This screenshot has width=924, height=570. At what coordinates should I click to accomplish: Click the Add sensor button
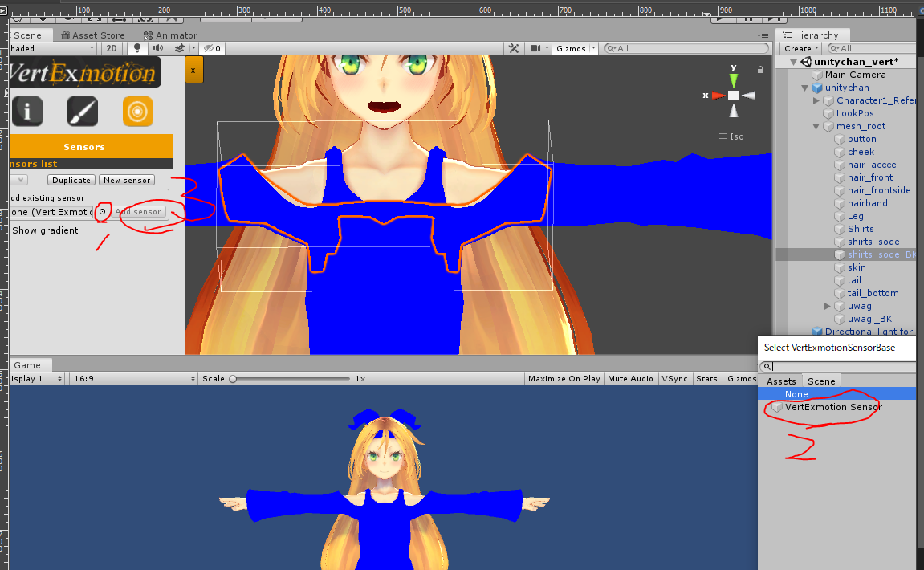[138, 212]
